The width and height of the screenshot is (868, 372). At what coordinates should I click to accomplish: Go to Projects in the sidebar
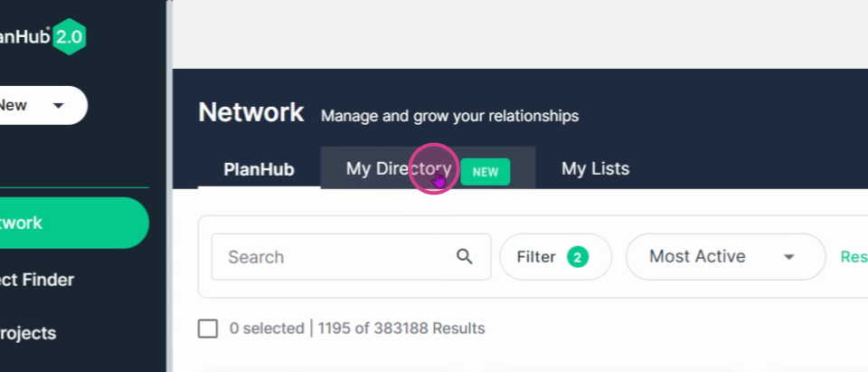tap(28, 333)
